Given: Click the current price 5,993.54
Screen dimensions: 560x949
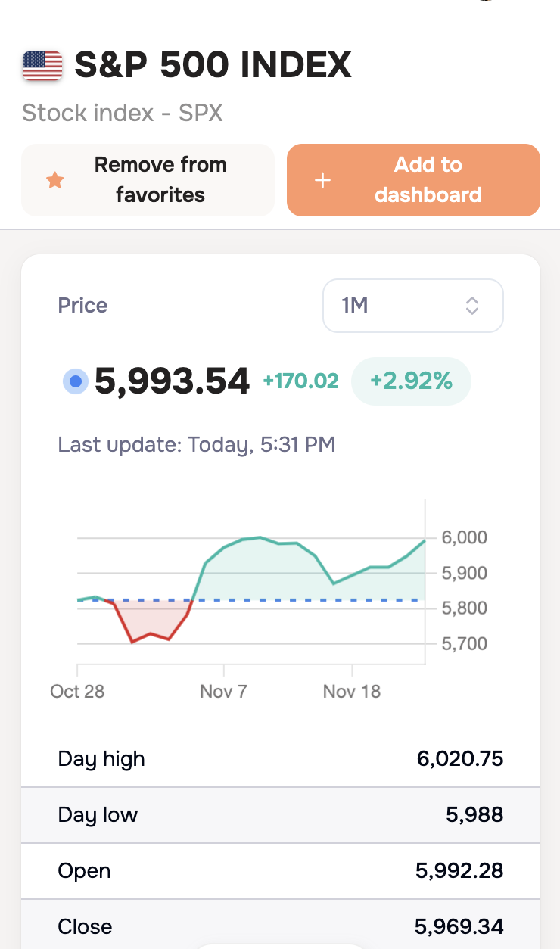Looking at the screenshot, I should (172, 381).
